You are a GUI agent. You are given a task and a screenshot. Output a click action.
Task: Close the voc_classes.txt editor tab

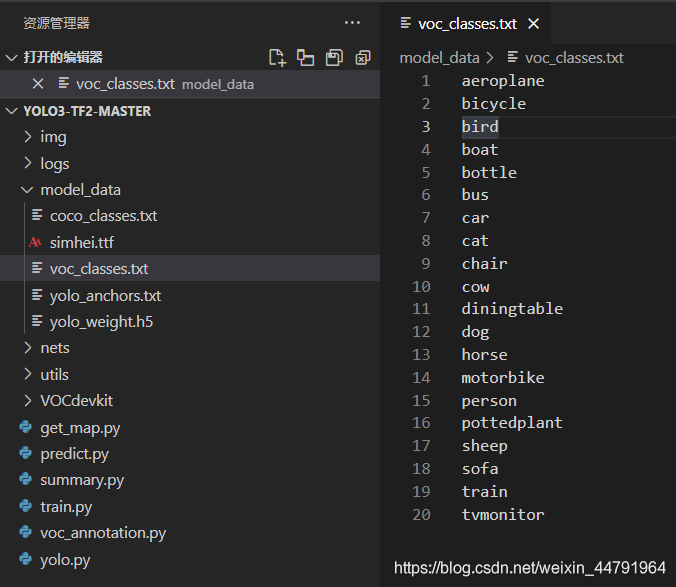533,24
